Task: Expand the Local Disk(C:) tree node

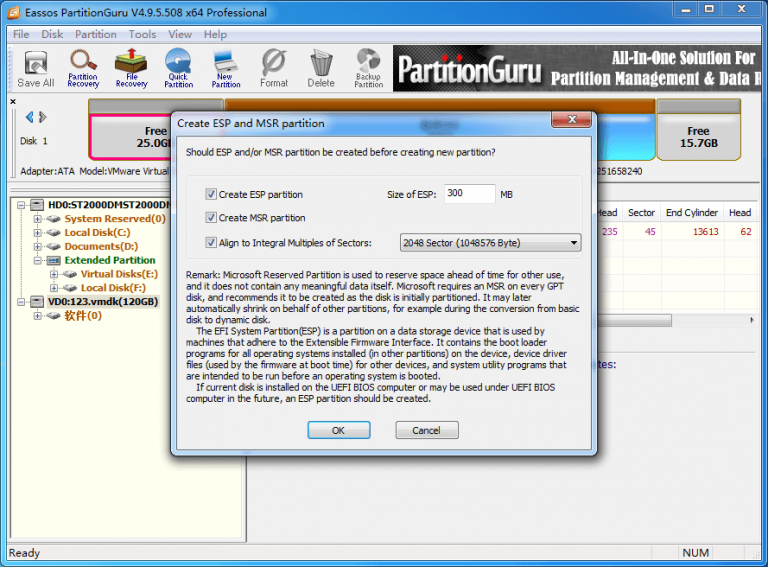Action: (x=39, y=233)
